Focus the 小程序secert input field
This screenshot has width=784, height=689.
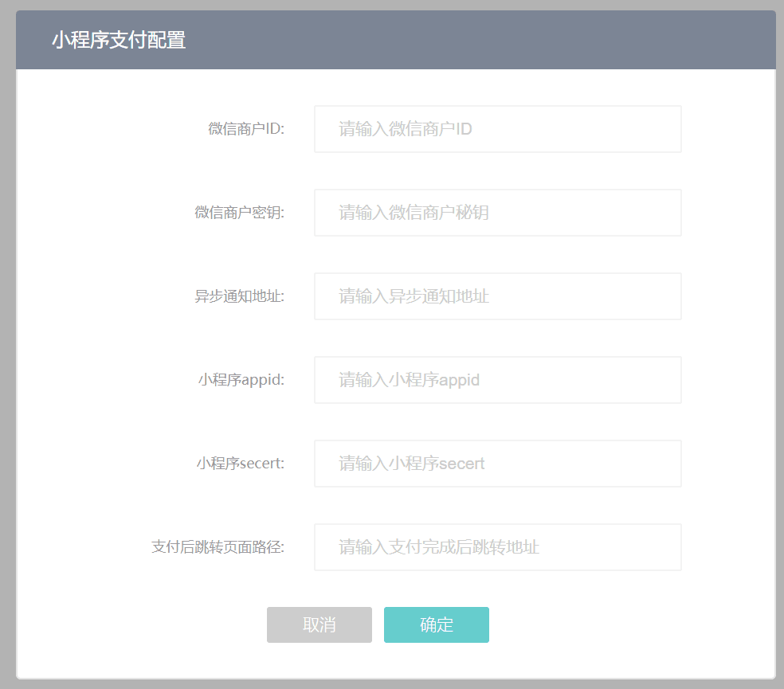(x=497, y=464)
